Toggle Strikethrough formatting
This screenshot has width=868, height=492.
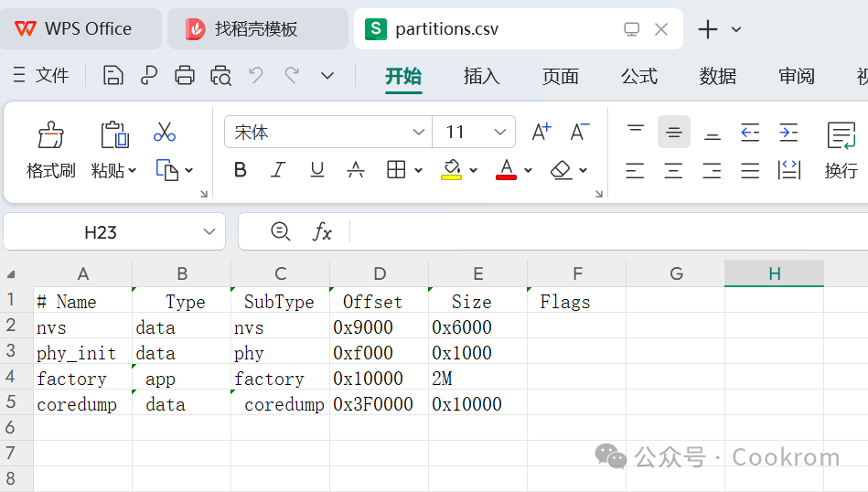click(356, 170)
